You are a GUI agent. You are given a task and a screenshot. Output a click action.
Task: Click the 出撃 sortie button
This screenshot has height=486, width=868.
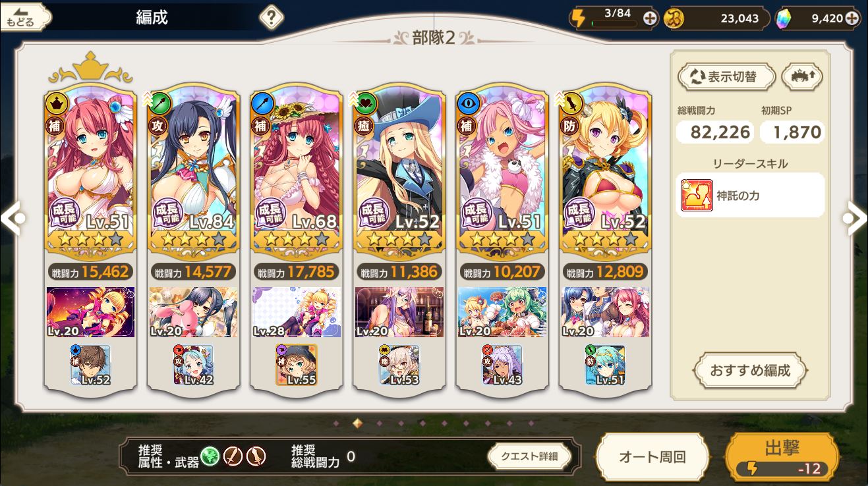(782, 456)
